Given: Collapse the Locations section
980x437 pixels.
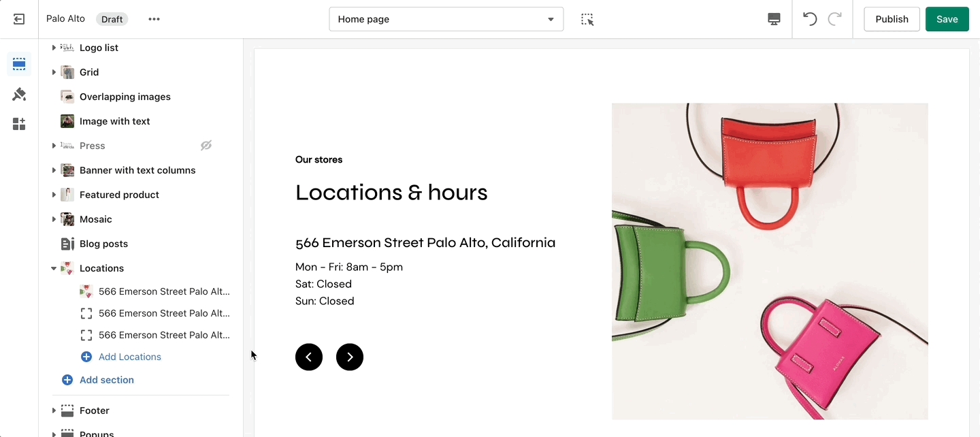Looking at the screenshot, I should [x=54, y=268].
